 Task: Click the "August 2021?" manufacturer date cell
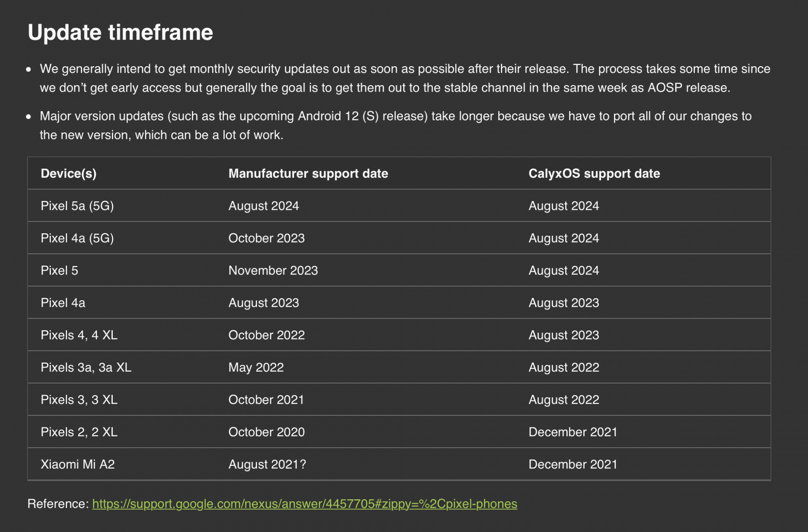click(267, 464)
